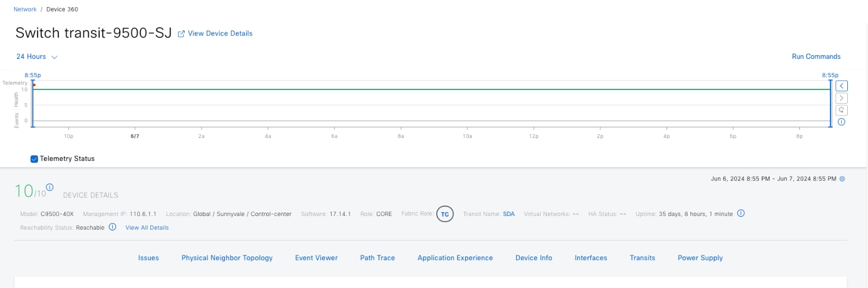Click the Network breadcrumb link

click(x=25, y=9)
